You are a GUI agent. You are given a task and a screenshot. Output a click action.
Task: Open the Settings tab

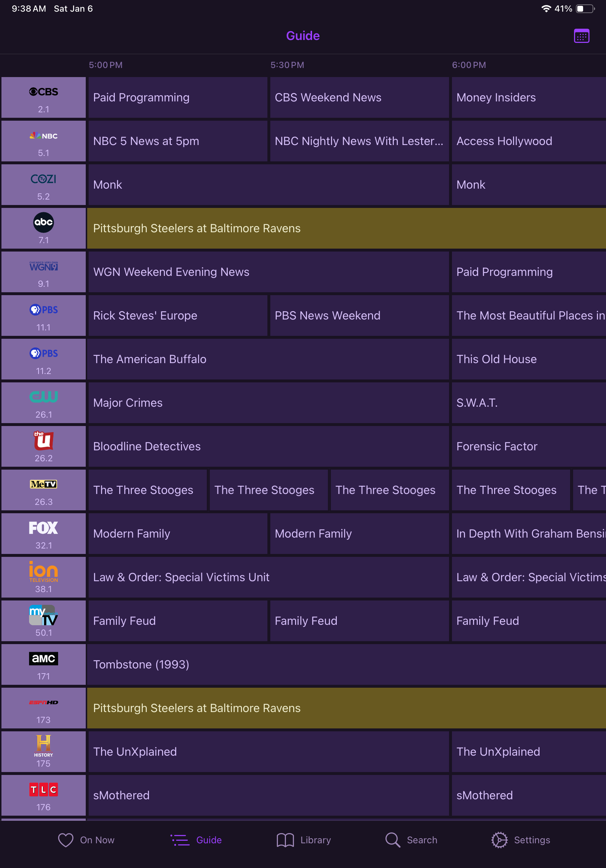pyautogui.click(x=521, y=840)
